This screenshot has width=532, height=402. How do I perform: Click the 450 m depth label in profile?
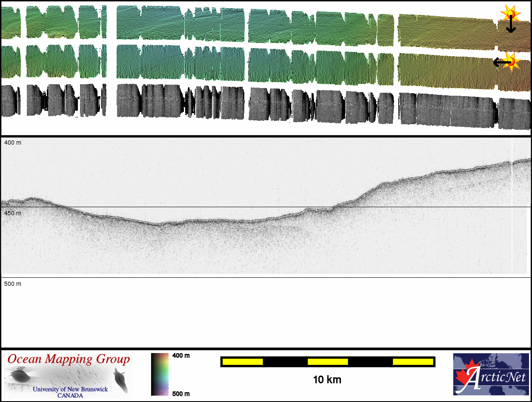pyautogui.click(x=13, y=213)
